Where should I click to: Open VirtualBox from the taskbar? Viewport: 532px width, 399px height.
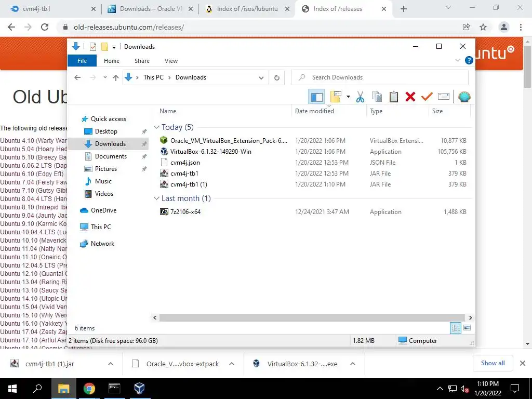click(x=139, y=389)
